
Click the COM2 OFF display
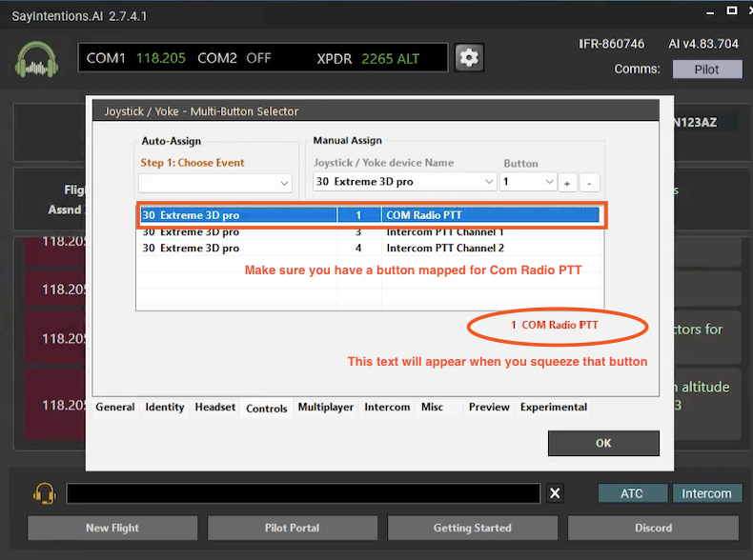[x=234, y=58]
